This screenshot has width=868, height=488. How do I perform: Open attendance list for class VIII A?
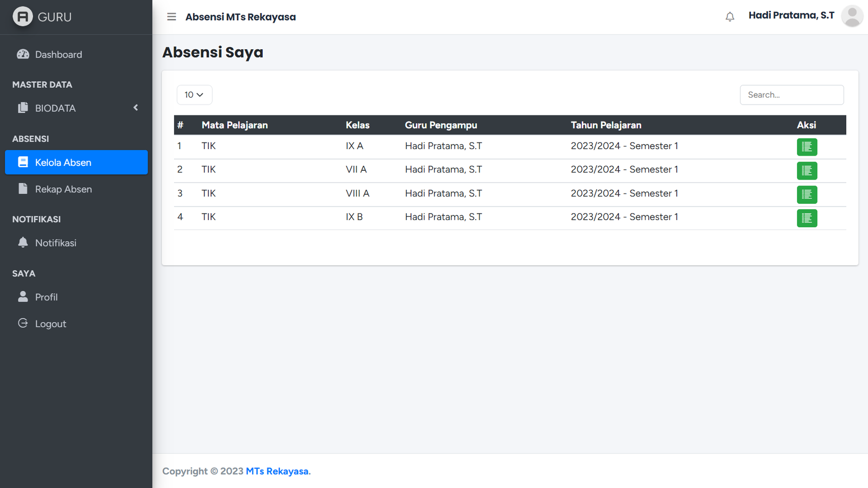pos(807,195)
